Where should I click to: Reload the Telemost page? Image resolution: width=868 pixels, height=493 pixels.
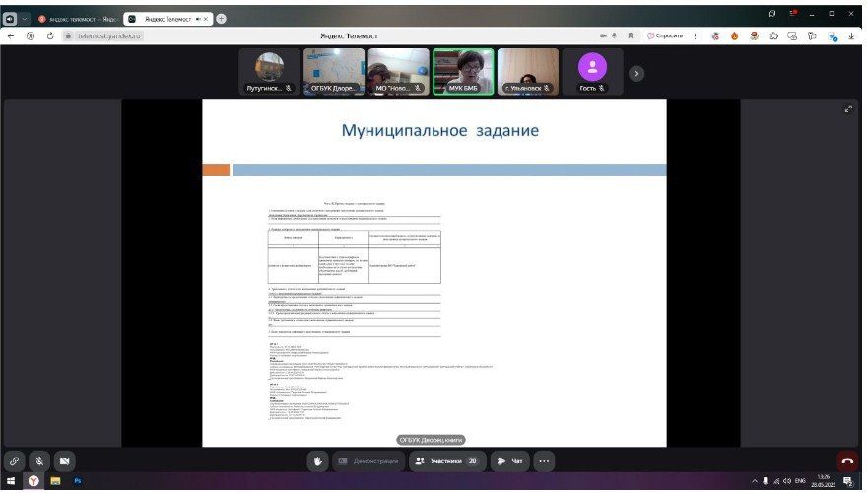coord(50,36)
